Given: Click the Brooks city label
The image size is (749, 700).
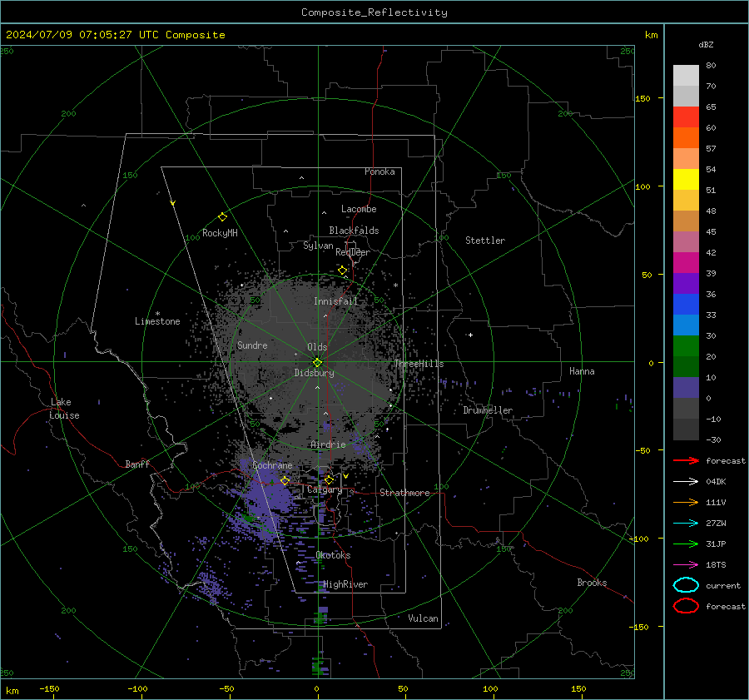Looking at the screenshot, I should point(592,583).
